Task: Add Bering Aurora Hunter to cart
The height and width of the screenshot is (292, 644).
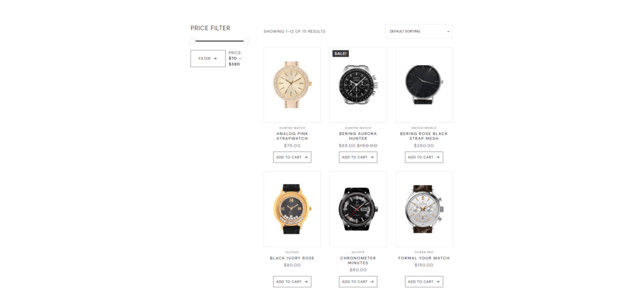Action: [358, 157]
